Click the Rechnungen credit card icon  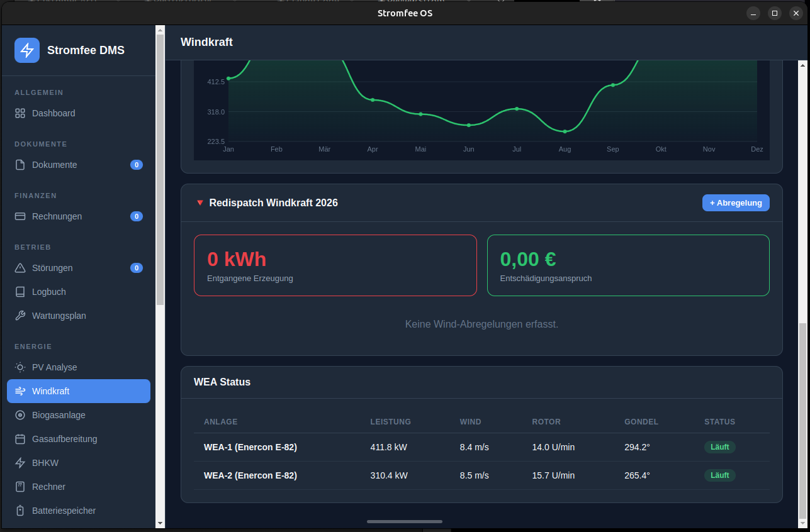coord(20,216)
